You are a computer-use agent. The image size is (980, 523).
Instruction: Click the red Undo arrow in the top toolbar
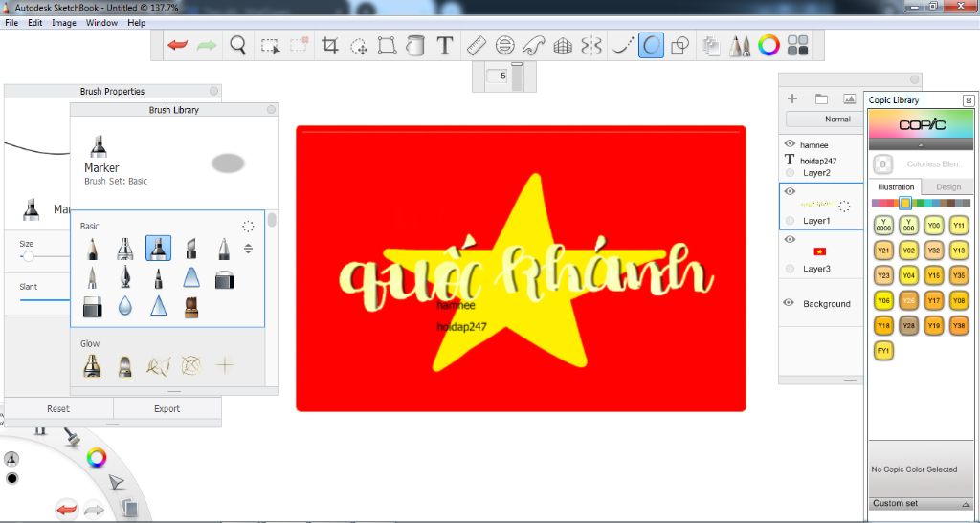(x=177, y=46)
